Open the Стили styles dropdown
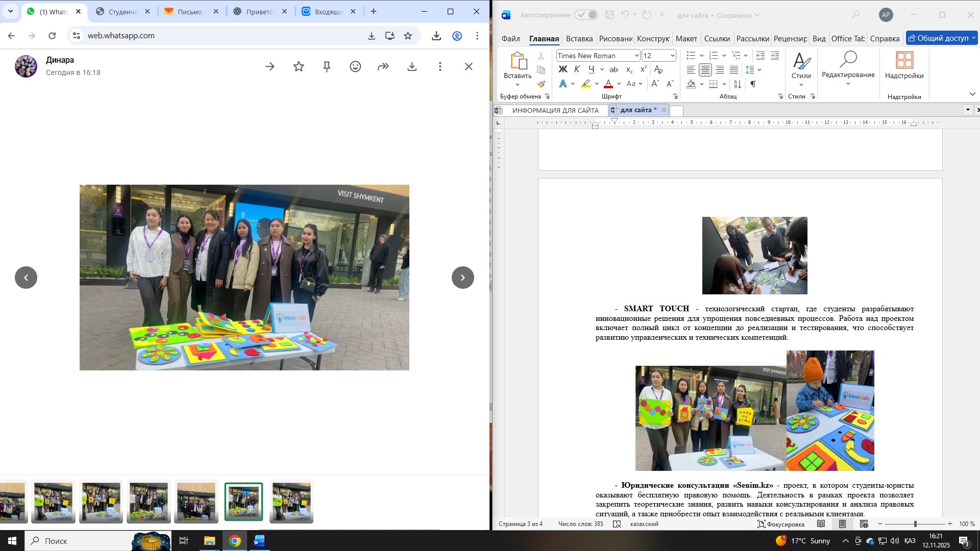Image resolution: width=980 pixels, height=551 pixels. pyautogui.click(x=801, y=69)
